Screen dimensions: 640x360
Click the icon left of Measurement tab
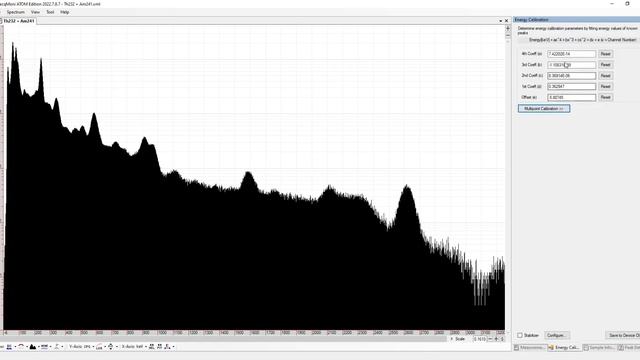[516, 347]
